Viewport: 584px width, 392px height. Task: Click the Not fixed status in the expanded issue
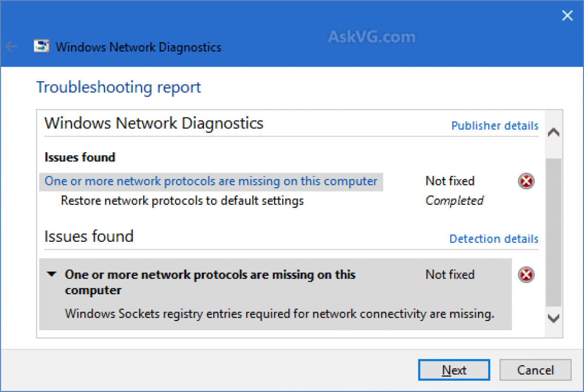click(x=450, y=275)
